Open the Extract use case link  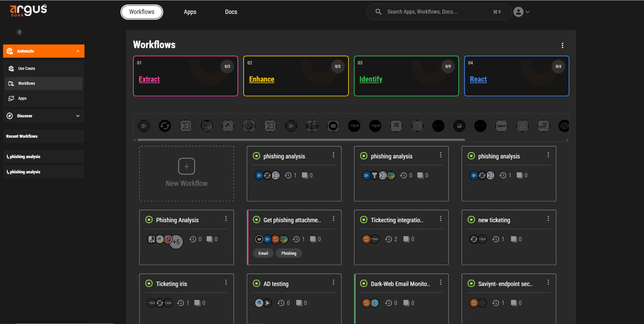[149, 79]
